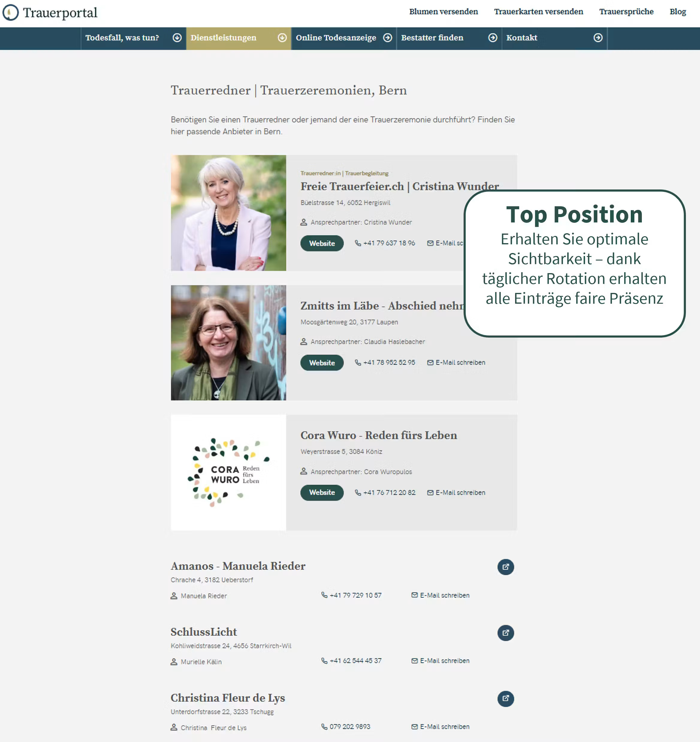700x742 pixels.
Task: Open external link icon for Christina Fleur de Lys
Action: tap(506, 699)
